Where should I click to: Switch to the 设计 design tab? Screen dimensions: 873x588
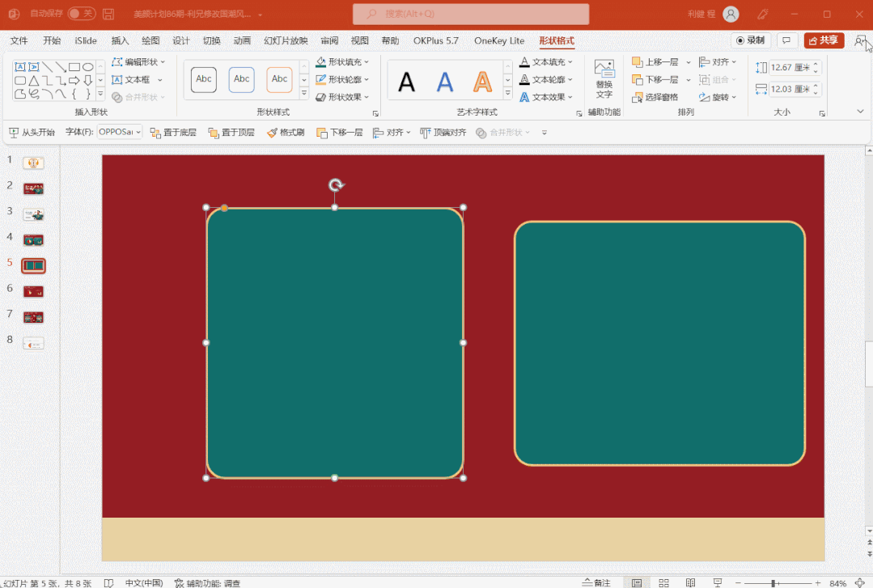[181, 40]
